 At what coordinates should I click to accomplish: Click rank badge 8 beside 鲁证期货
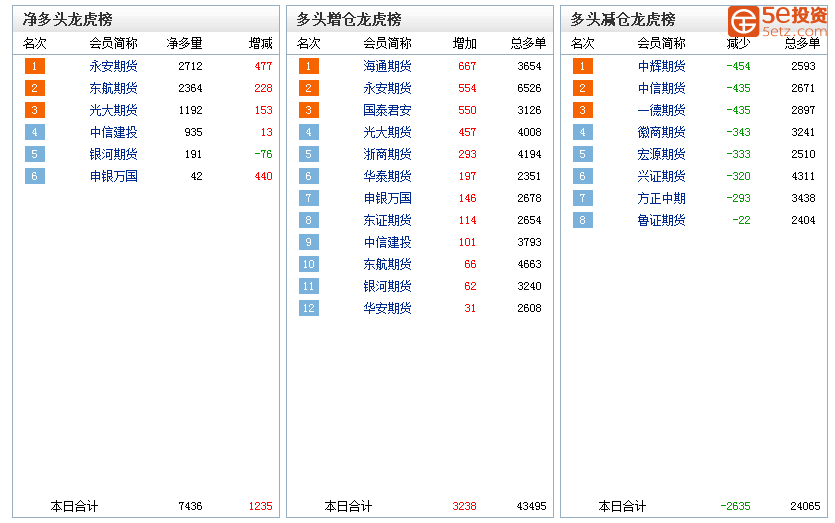583,220
